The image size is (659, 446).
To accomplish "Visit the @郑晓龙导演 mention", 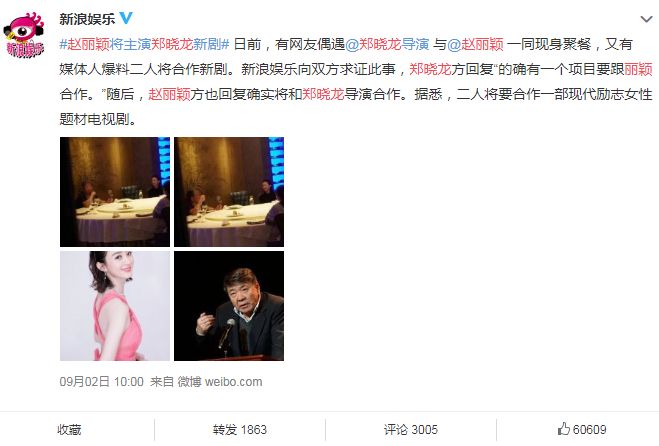I will 387,44.
